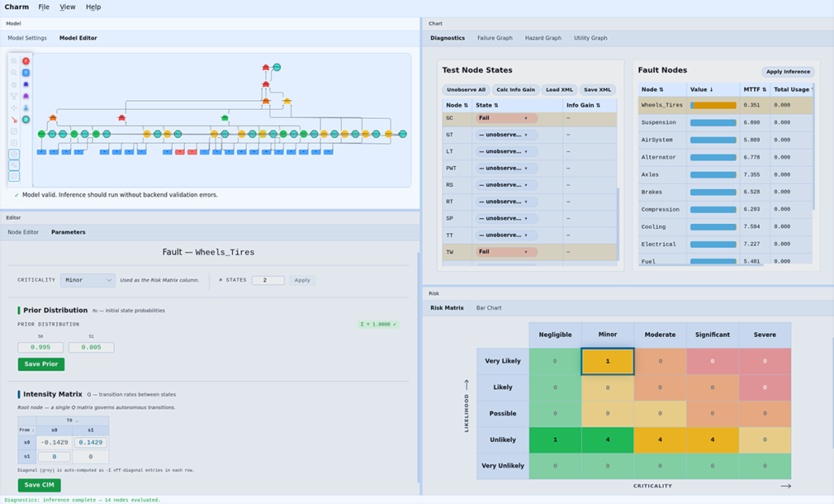The height and width of the screenshot is (504, 834).
Task: Add a dark blue gate node from palette
Action: 25,85
